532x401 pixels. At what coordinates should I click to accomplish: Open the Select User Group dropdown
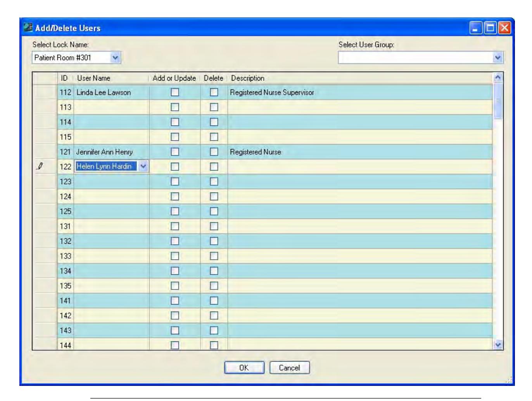[498, 58]
